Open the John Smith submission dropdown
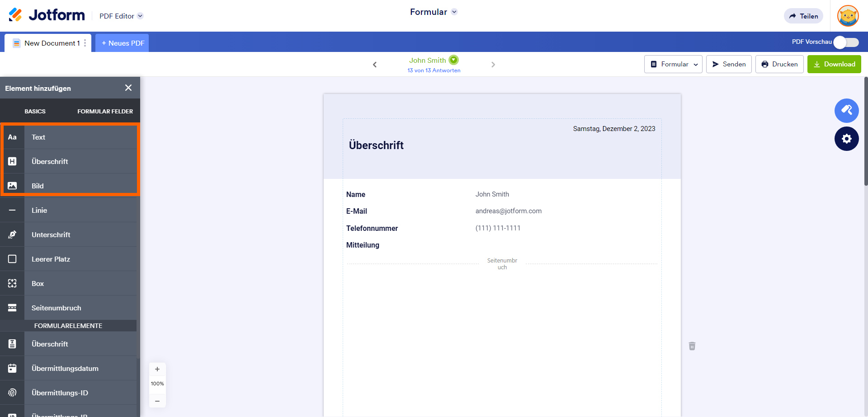 pos(454,60)
